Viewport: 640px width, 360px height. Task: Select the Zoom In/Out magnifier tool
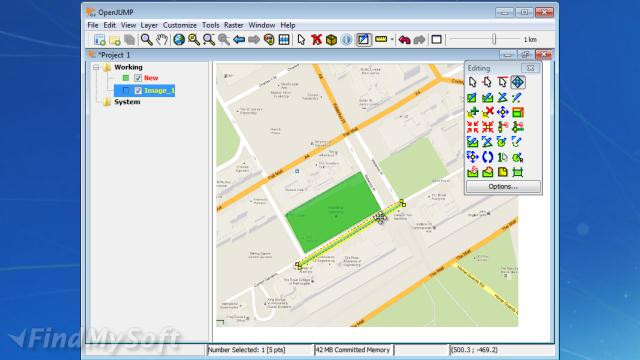(147, 40)
